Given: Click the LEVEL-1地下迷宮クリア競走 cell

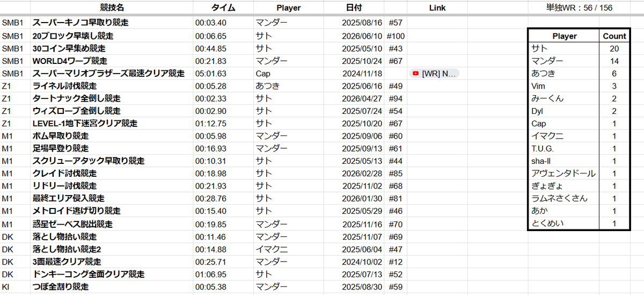Looking at the screenshot, I should coord(112,123).
